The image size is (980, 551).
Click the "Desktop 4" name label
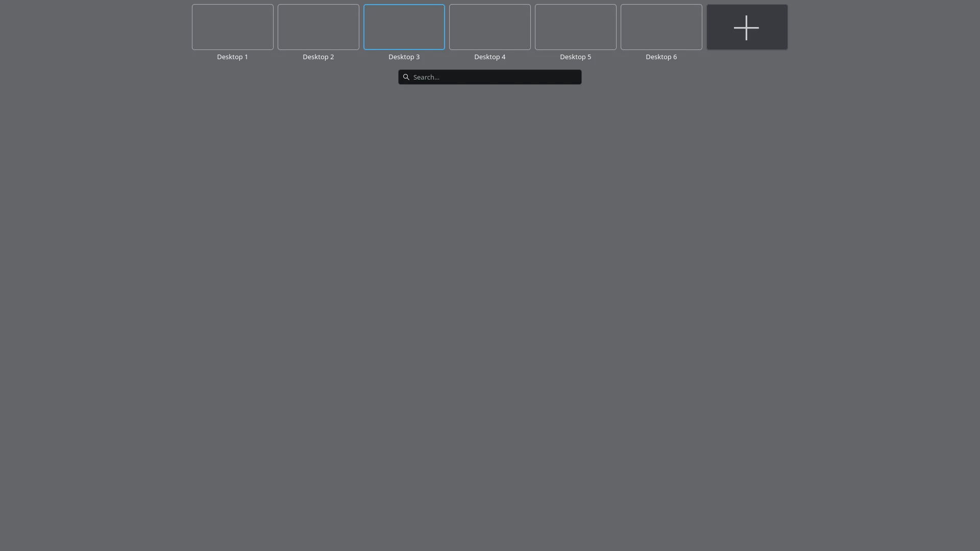[489, 57]
